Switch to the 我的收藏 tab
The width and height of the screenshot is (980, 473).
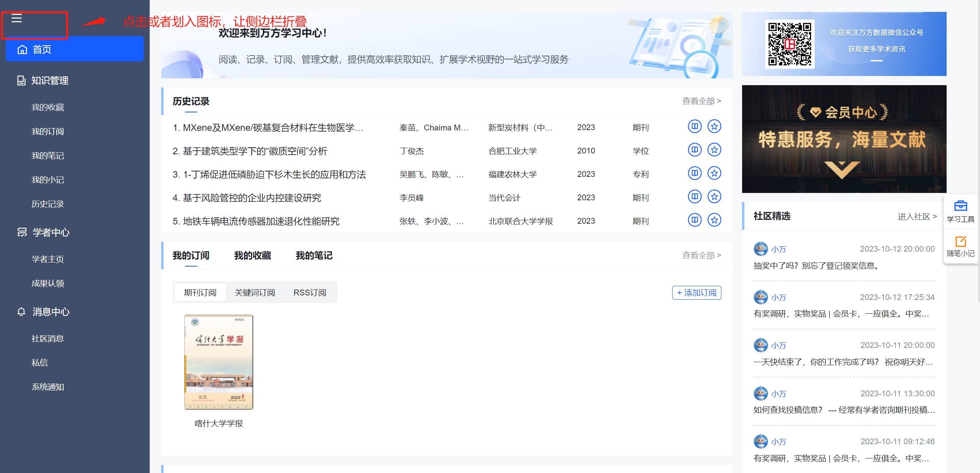(x=252, y=255)
